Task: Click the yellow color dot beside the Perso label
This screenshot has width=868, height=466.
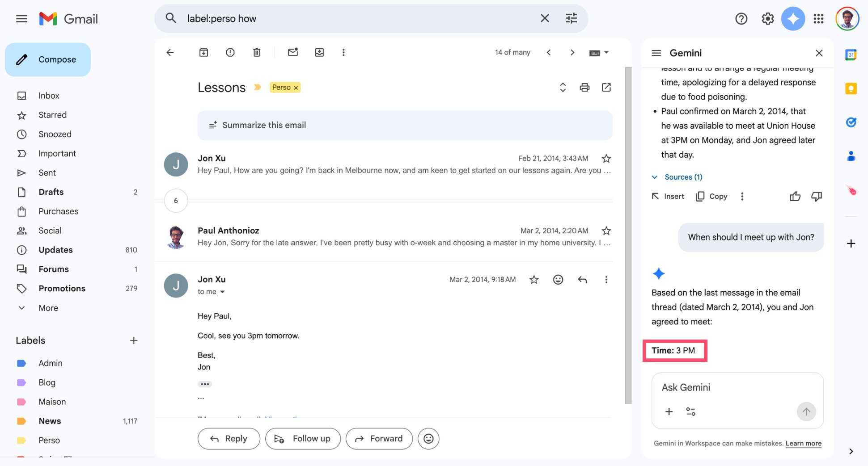Action: point(21,440)
